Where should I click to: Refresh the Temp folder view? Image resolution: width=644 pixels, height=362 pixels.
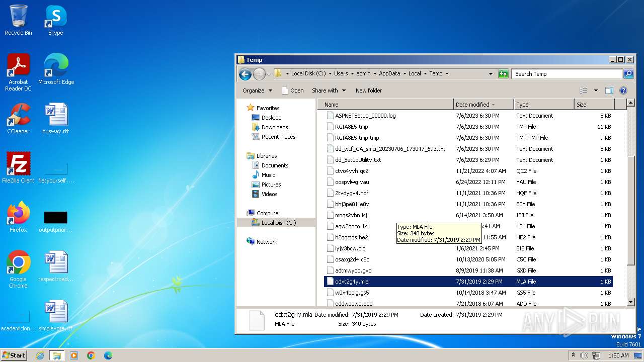click(503, 73)
